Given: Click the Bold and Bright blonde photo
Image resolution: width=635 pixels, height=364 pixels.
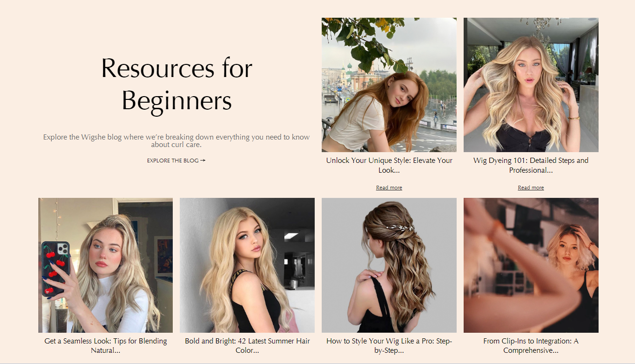Looking at the screenshot, I should click(247, 265).
